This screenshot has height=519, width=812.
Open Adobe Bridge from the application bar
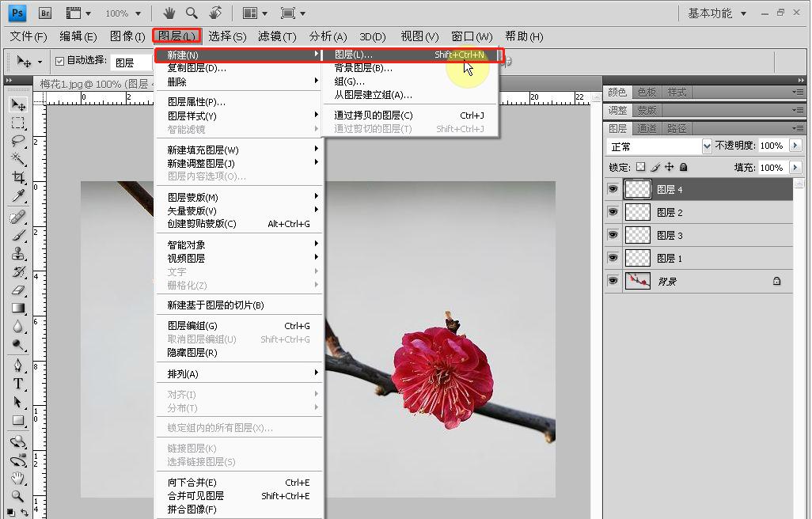pos(45,13)
